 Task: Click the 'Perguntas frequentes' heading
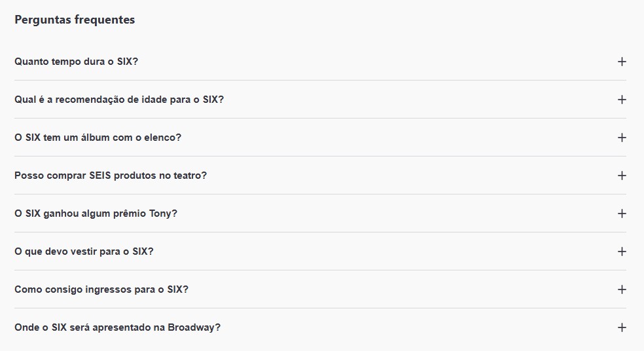[75, 20]
